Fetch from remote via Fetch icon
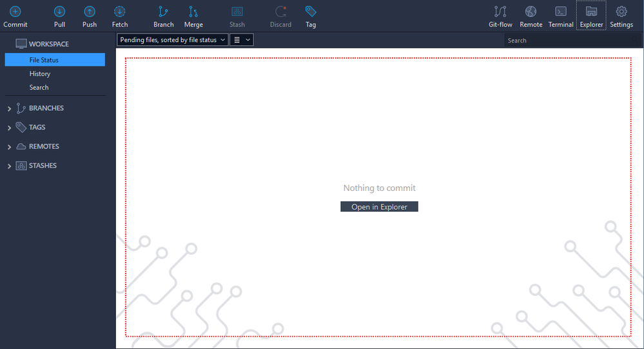Image resolution: width=644 pixels, height=349 pixels. (119, 12)
